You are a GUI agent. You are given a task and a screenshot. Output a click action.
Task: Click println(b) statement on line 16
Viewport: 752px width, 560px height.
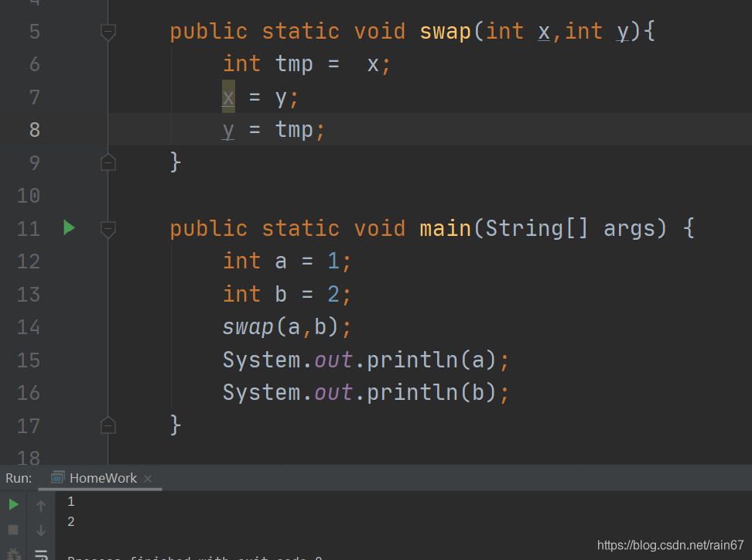click(x=365, y=393)
